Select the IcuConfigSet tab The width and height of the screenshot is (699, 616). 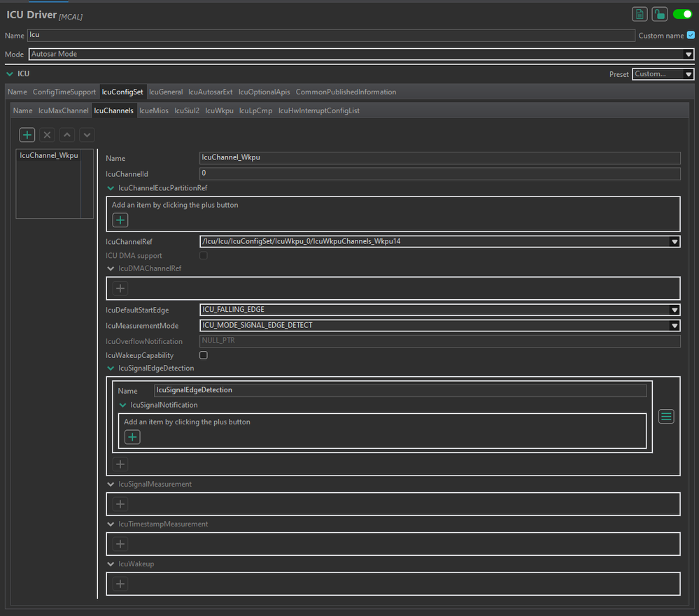tap(122, 92)
